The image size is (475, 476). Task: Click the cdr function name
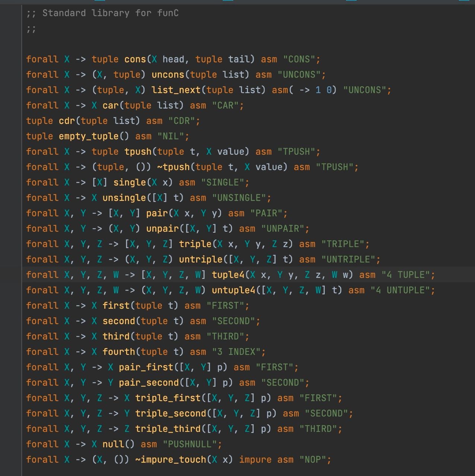67,121
